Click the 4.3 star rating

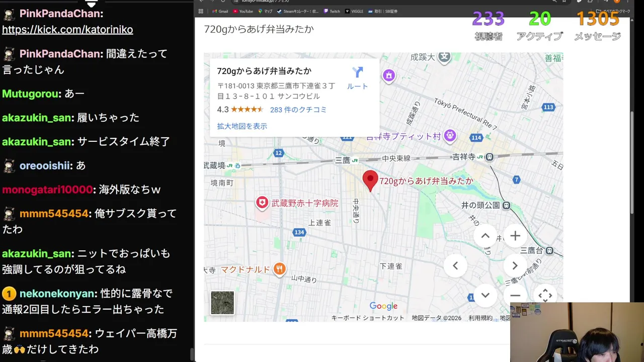pyautogui.click(x=240, y=110)
